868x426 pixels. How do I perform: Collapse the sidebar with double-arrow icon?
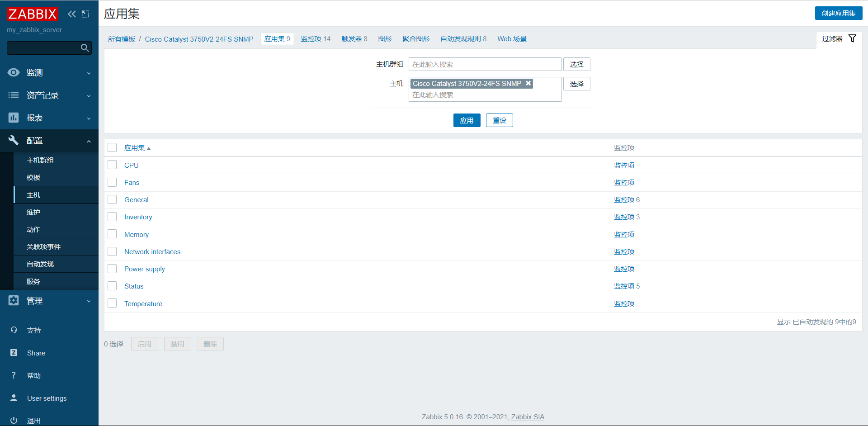72,14
